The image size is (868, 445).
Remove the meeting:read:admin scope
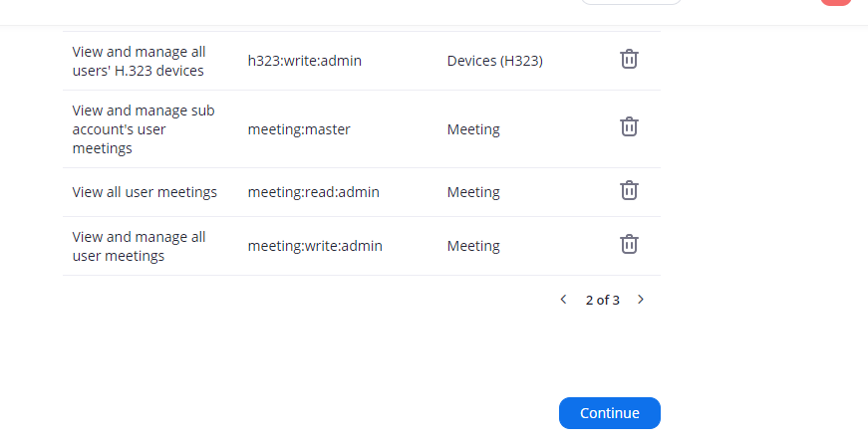(x=629, y=190)
